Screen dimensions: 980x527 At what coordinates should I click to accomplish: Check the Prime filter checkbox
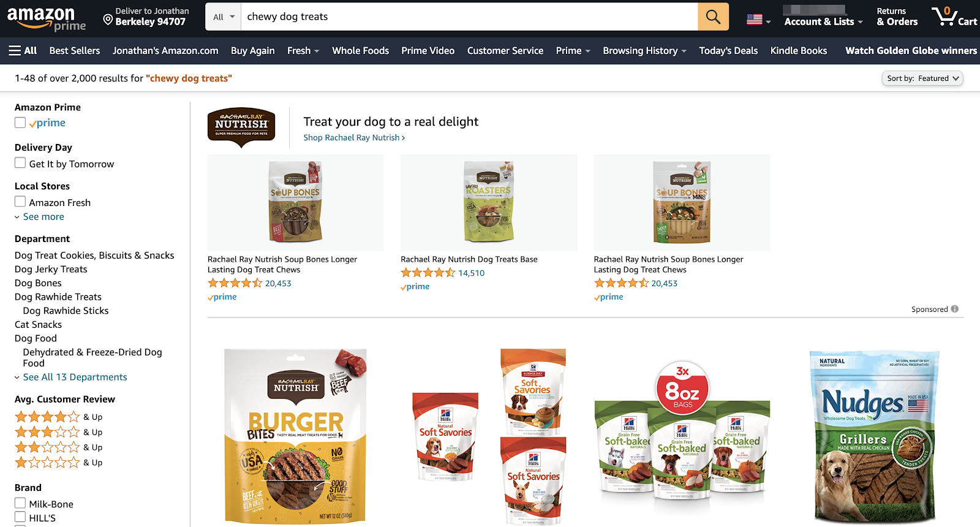coord(20,123)
